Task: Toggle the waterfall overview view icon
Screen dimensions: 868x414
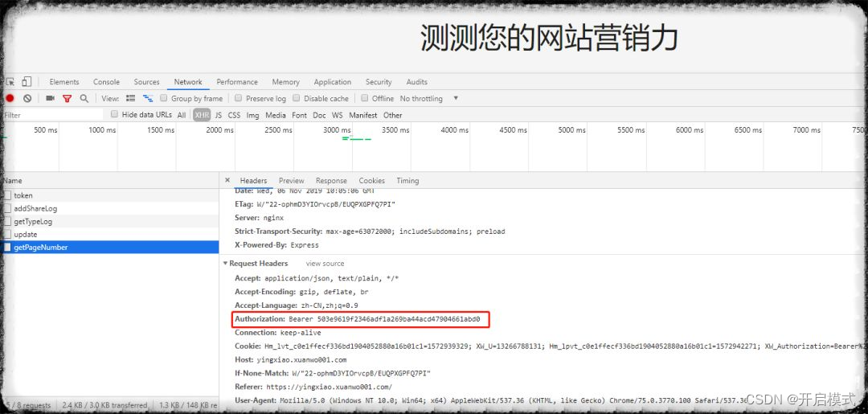Action: tap(148, 99)
